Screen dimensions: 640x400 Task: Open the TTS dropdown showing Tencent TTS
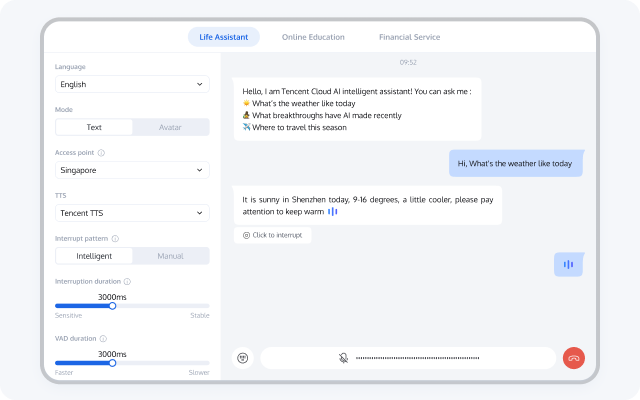132,213
